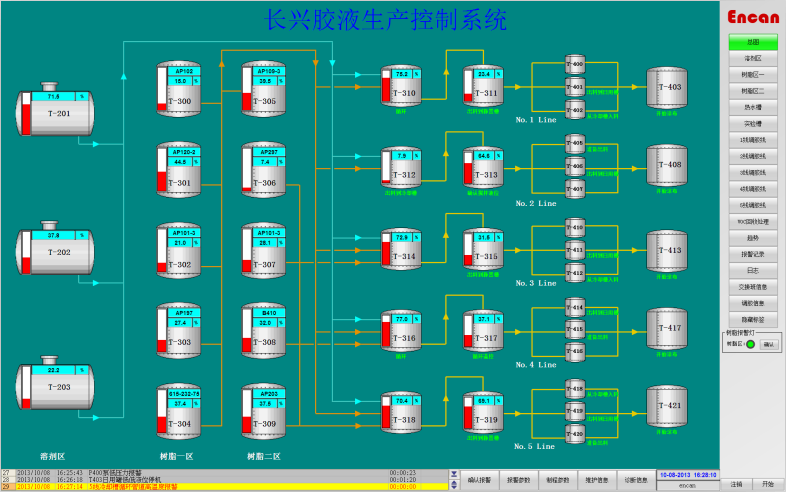Open 维护信息 maintenance info
786x492 pixels.
click(597, 480)
